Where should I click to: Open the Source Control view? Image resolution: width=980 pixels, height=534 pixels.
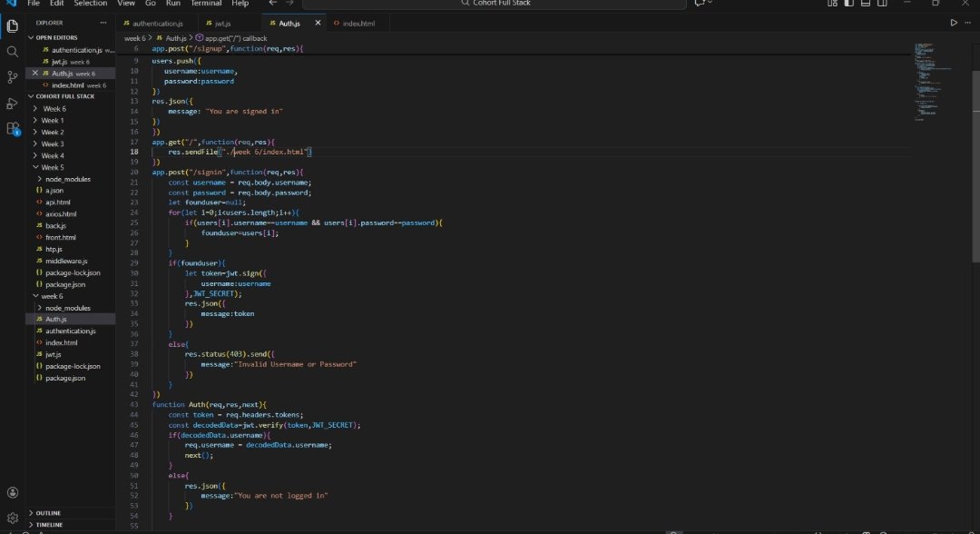[12, 77]
